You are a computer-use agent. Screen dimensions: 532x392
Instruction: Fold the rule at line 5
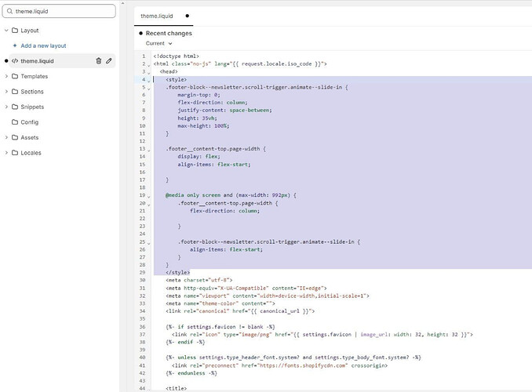click(148, 88)
